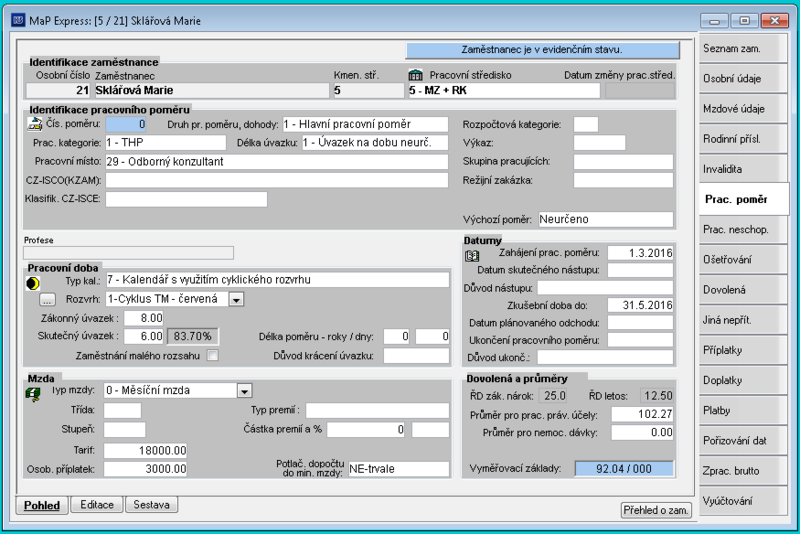800x534 pixels.
Task: Click the Klasifik. CZ-ISCE field
Action: pos(186,199)
